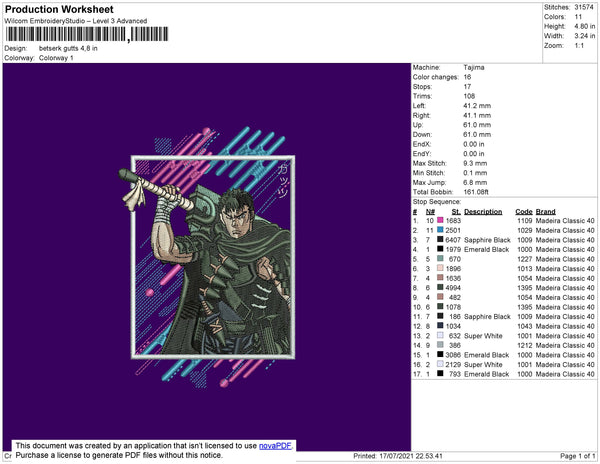Pick the light pink swatch beside 1896
The image size is (600, 464).
(x=440, y=268)
